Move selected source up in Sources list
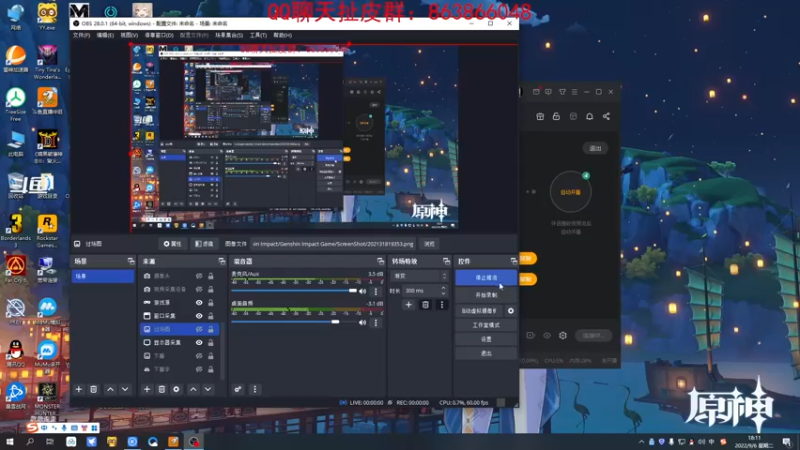The width and height of the screenshot is (800, 450). [x=193, y=389]
